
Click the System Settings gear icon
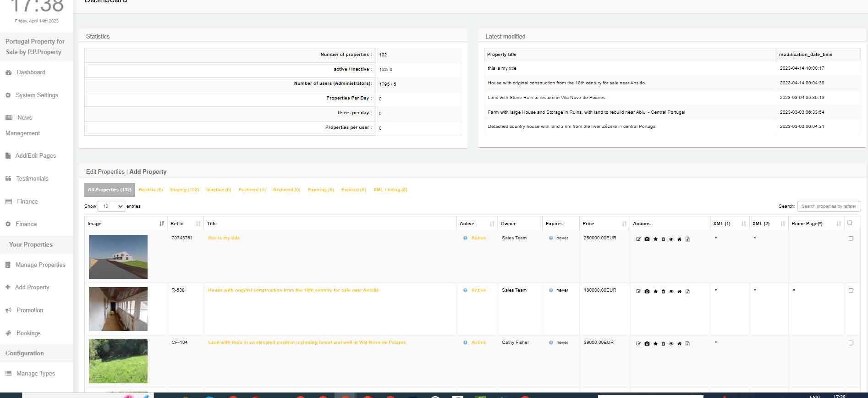pos(8,95)
